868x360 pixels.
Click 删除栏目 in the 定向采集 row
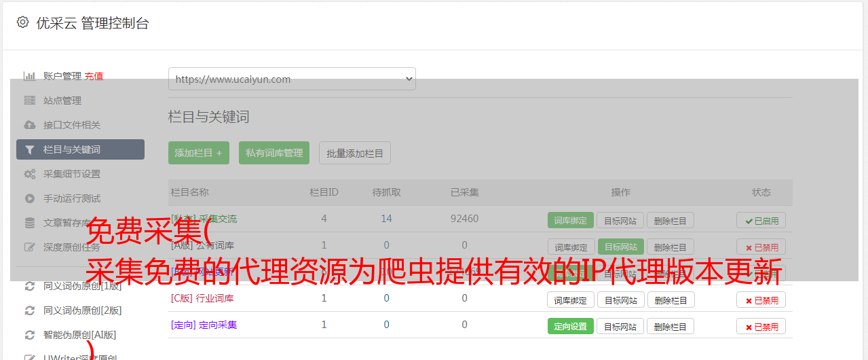(x=671, y=326)
